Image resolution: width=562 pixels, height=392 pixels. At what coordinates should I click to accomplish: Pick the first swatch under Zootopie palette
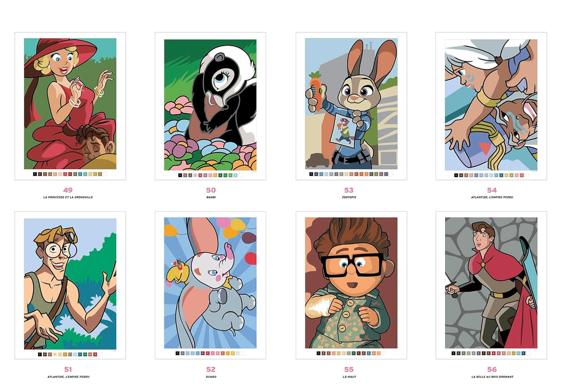pyautogui.click(x=311, y=174)
